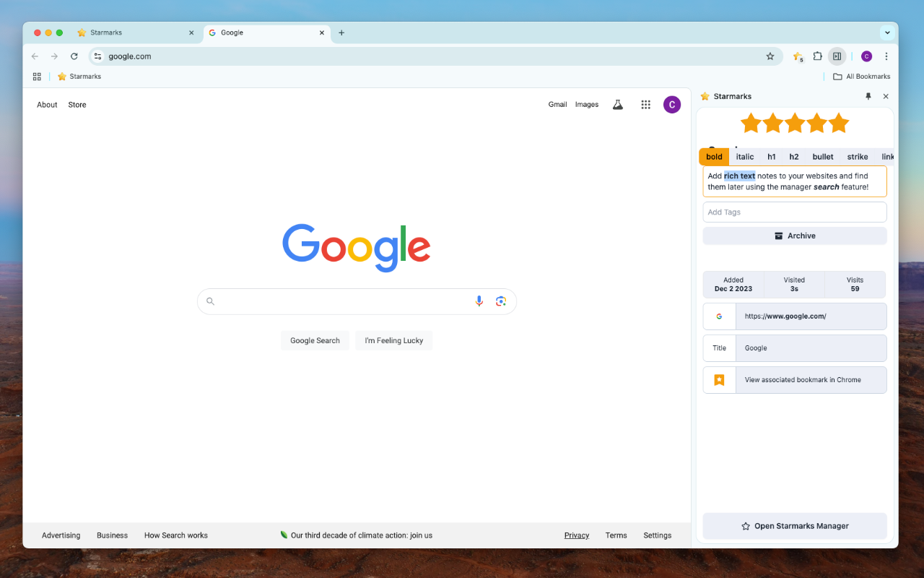Open the Google apps grid icon
The height and width of the screenshot is (578, 924).
point(646,105)
